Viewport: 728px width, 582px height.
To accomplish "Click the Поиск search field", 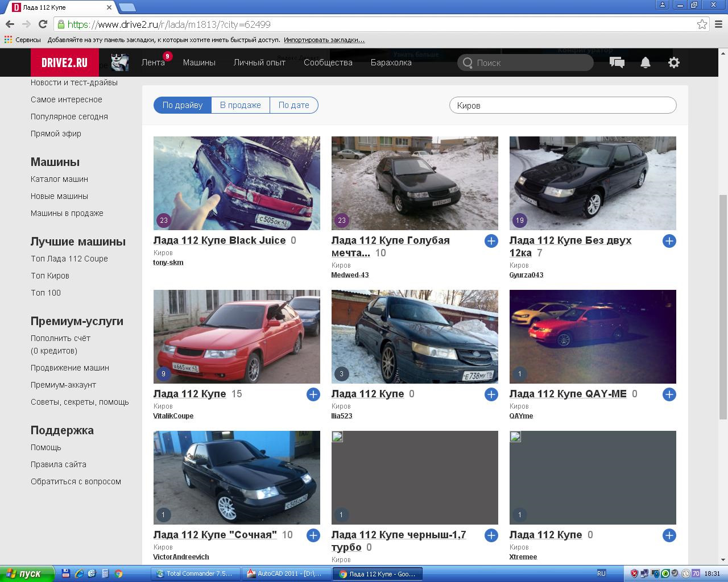I will 526,63.
